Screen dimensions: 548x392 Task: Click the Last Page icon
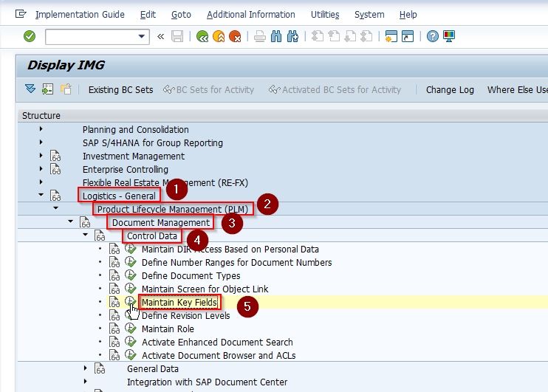tap(366, 36)
